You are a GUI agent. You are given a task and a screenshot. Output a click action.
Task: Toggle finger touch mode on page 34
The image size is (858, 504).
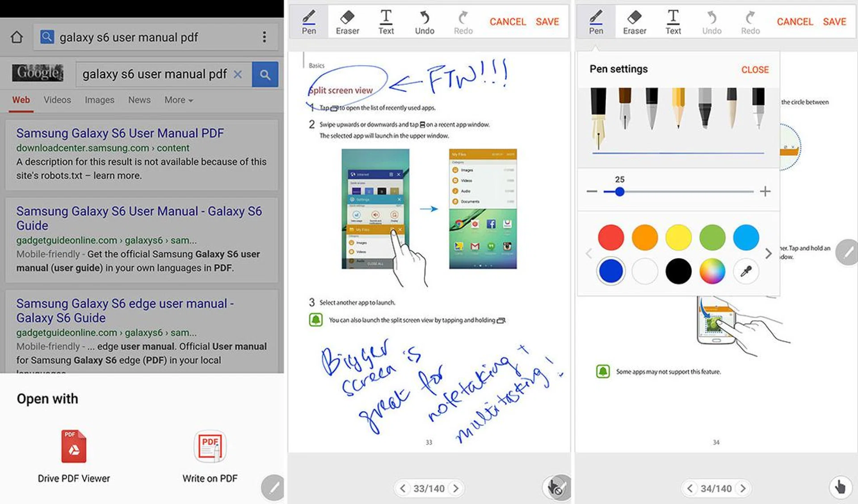point(840,487)
